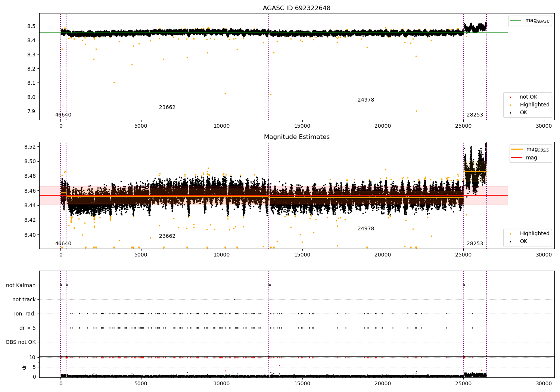Click x-axis tick 10000 in top plot
The height and width of the screenshot is (392, 560).
coord(222,126)
